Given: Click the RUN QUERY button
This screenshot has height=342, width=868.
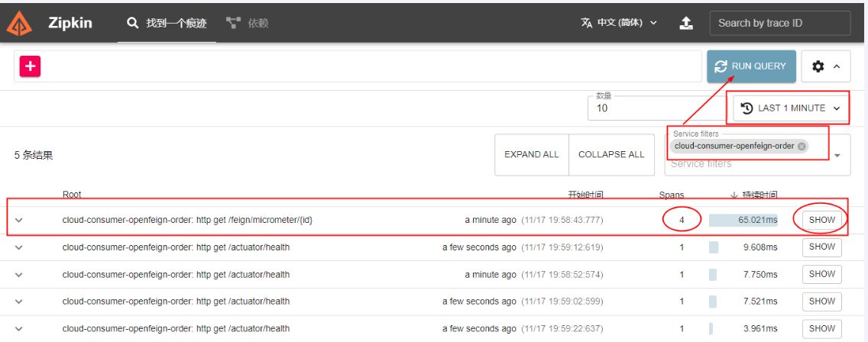Looking at the screenshot, I should pyautogui.click(x=751, y=66).
